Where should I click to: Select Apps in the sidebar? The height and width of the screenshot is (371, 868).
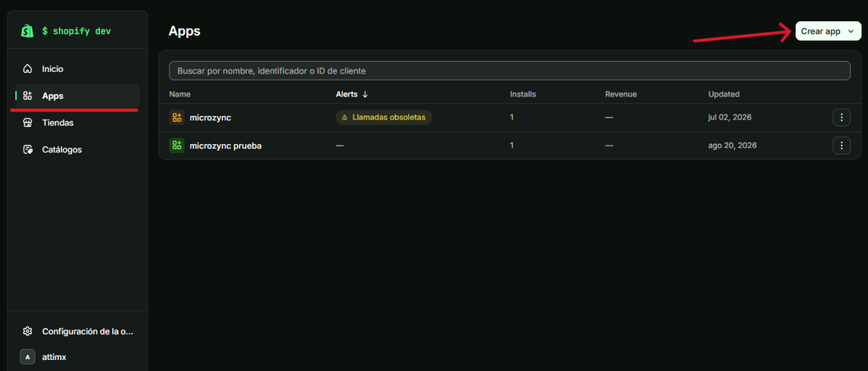77,97
